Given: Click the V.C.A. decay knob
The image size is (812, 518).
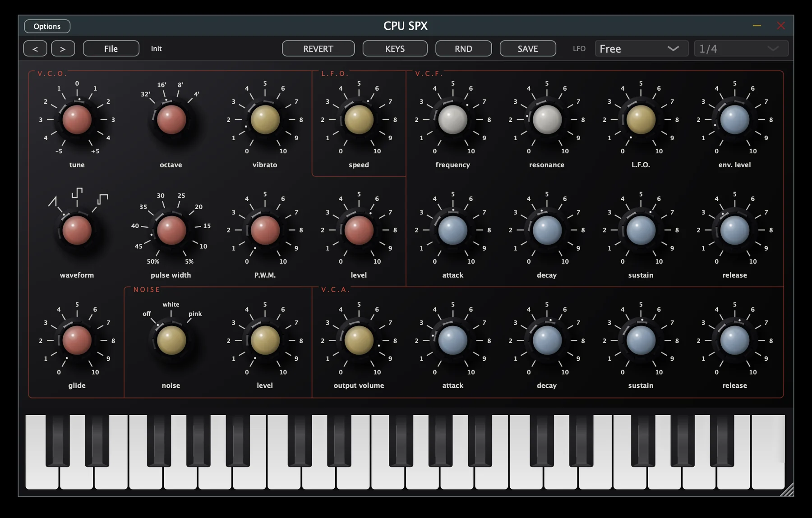Looking at the screenshot, I should tap(547, 340).
